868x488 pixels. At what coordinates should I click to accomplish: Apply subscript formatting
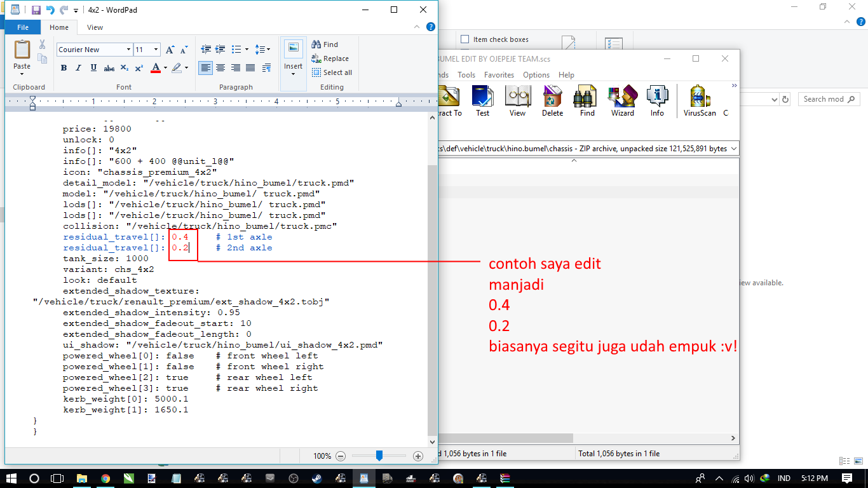point(124,68)
